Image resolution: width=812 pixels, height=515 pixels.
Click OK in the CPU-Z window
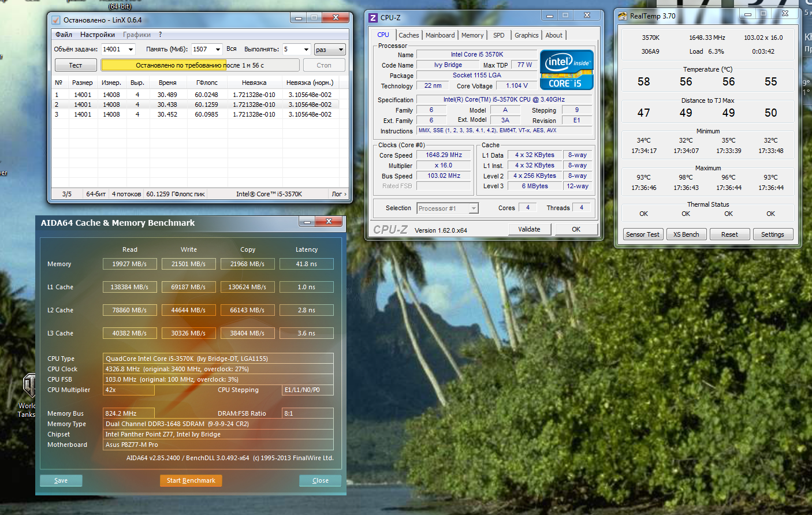(576, 229)
